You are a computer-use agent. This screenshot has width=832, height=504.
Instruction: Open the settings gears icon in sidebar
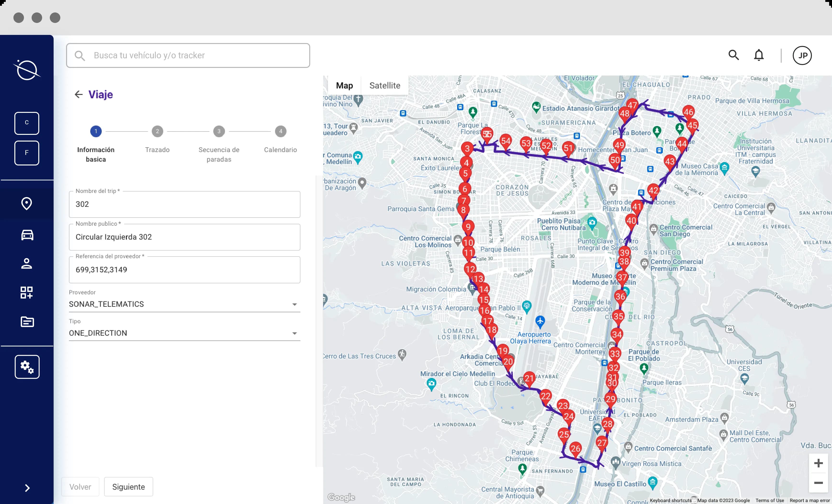tap(27, 367)
